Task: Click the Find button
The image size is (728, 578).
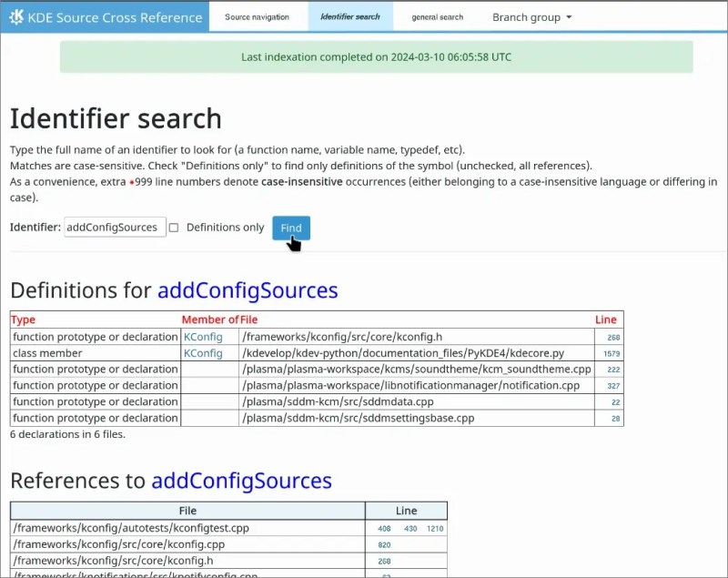Action: click(291, 228)
